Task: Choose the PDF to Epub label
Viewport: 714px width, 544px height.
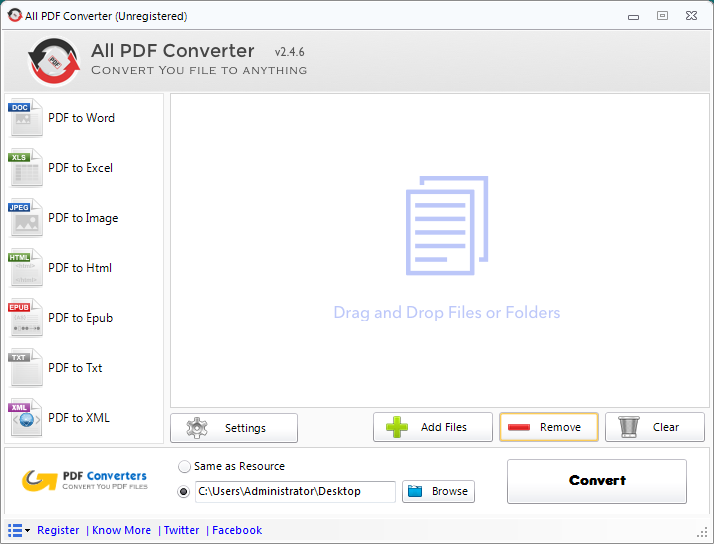Action: click(81, 318)
